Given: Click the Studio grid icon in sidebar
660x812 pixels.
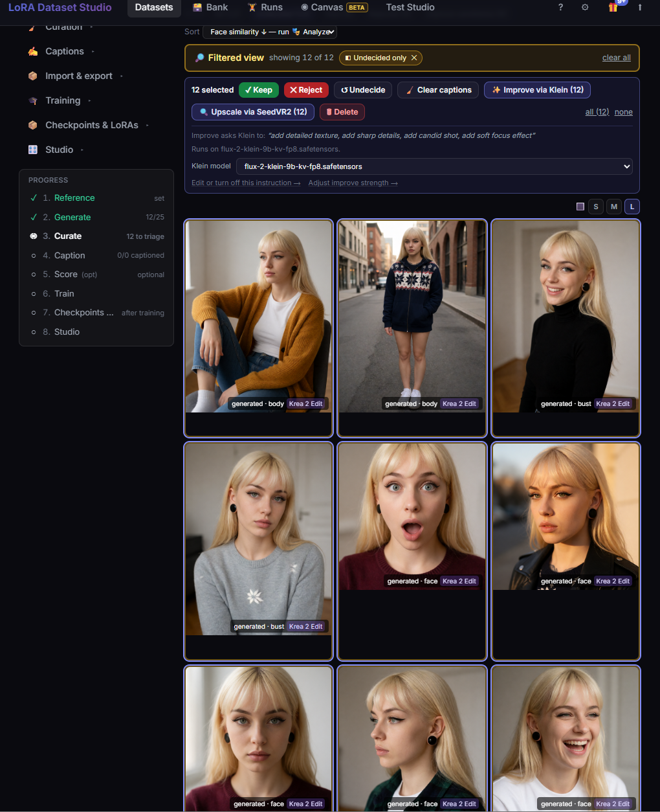Looking at the screenshot, I should (33, 150).
